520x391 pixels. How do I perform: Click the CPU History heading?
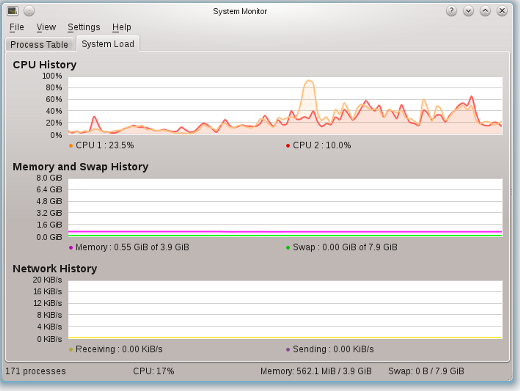[x=45, y=65]
